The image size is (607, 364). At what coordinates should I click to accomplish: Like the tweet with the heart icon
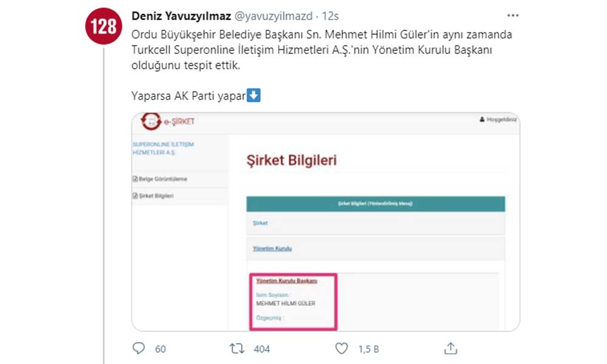pos(342,348)
